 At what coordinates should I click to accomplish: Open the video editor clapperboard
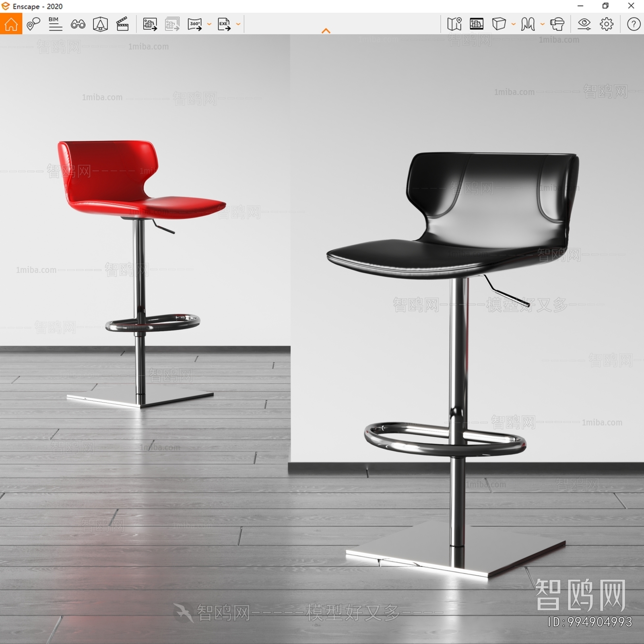point(122,24)
